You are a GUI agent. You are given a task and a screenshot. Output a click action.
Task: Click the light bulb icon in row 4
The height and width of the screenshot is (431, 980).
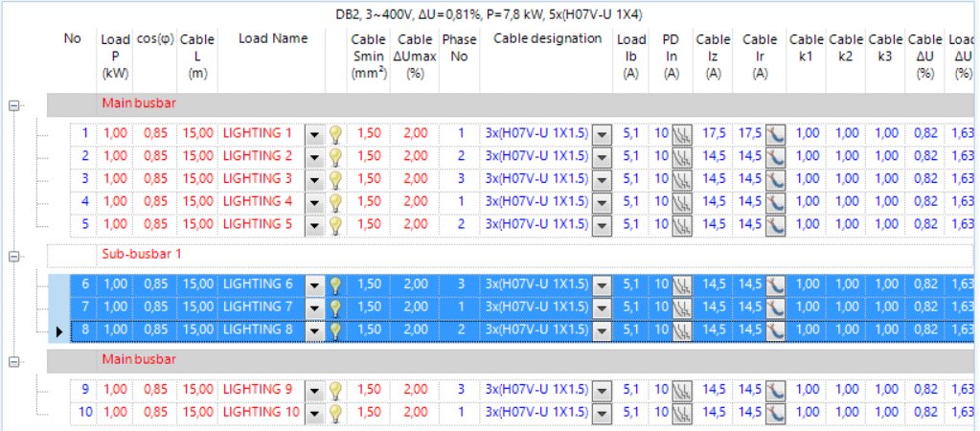[335, 202]
